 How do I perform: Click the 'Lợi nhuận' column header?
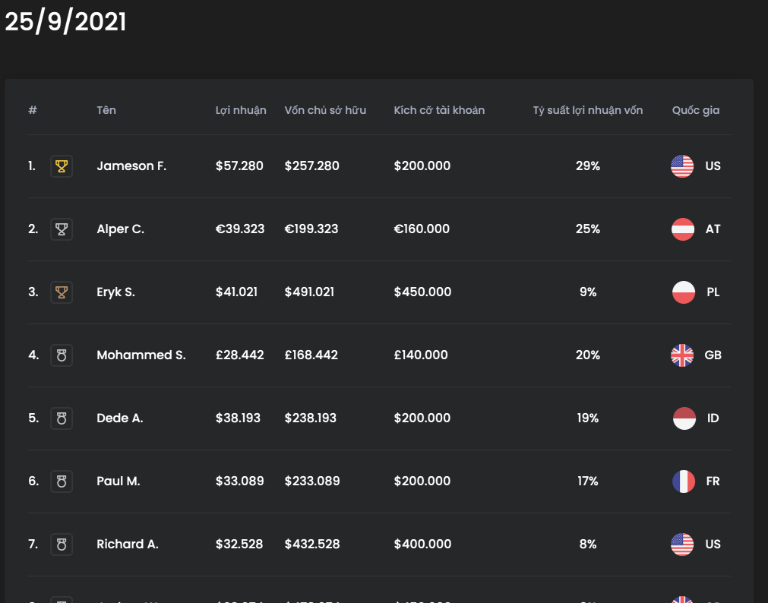(241, 110)
